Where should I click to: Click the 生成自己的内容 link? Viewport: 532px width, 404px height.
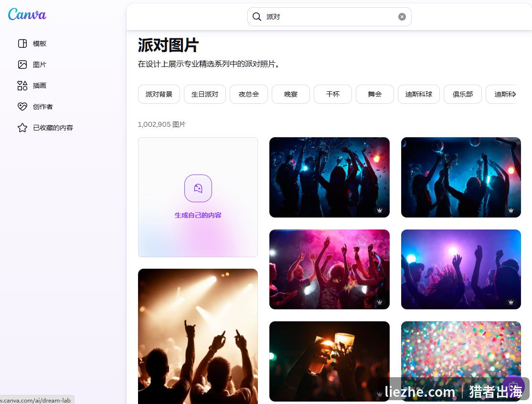[198, 216]
